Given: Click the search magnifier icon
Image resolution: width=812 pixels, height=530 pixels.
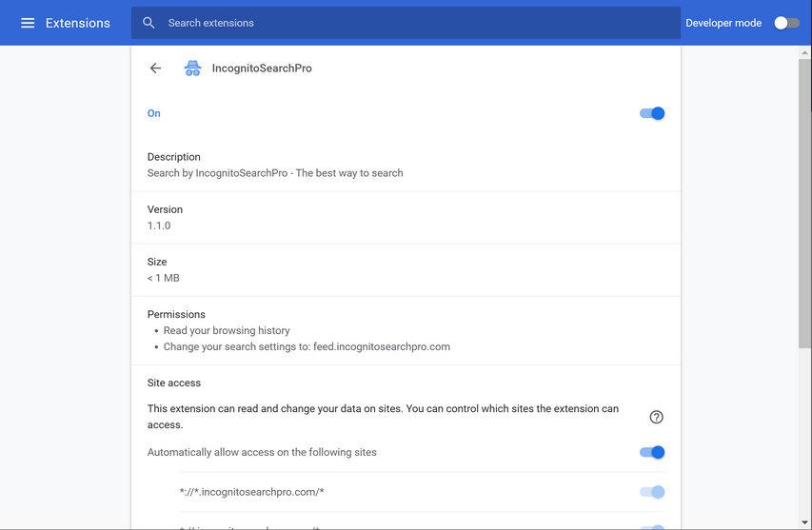Looking at the screenshot, I should click(x=149, y=23).
